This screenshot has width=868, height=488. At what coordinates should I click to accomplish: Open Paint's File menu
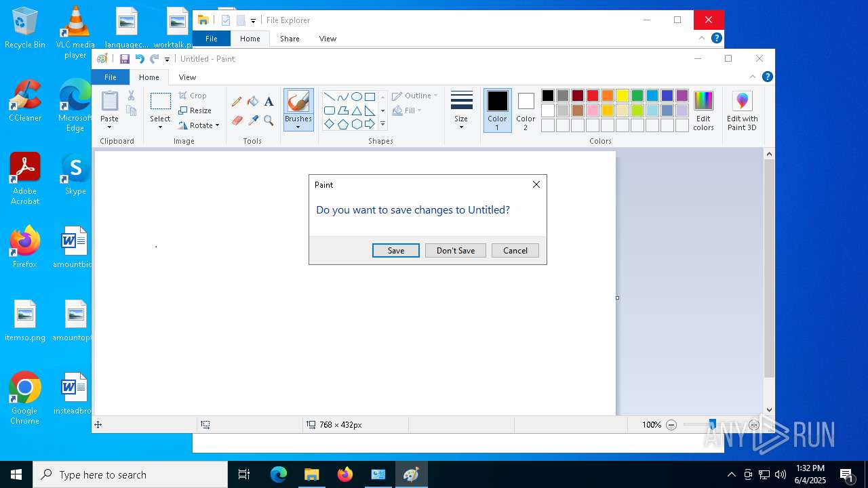tap(110, 77)
